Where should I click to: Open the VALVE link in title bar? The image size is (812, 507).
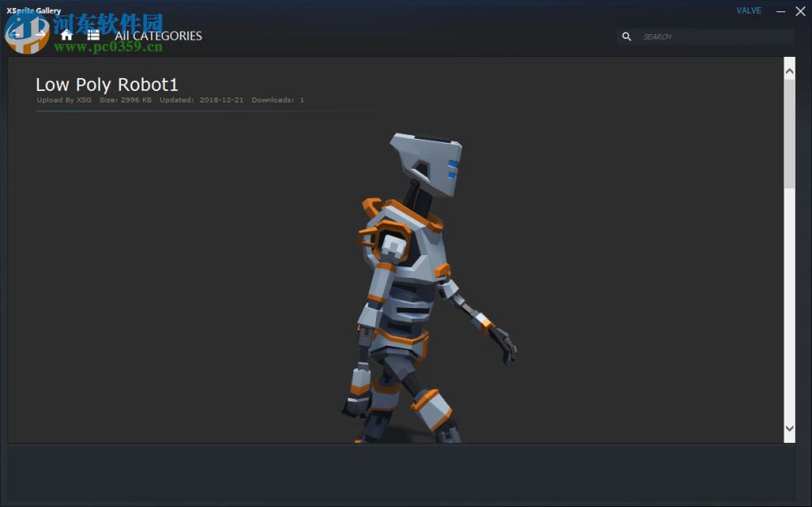point(749,11)
